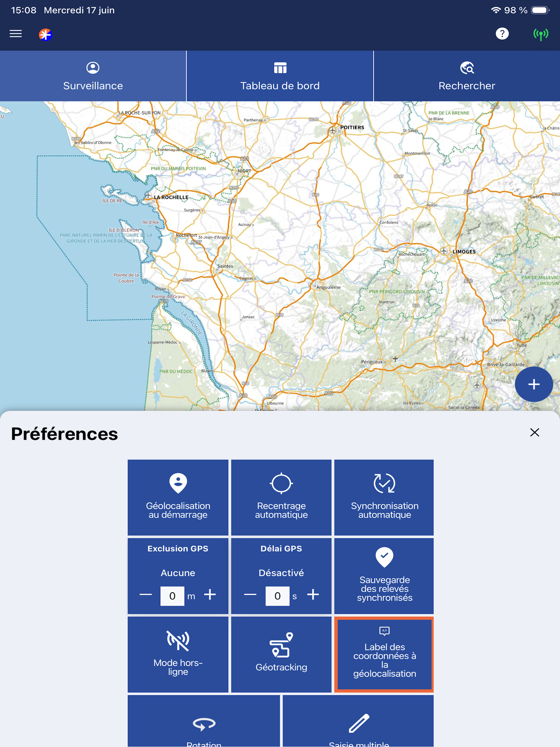The image size is (560, 747).
Task: Tap the 15:08 clock in status bar
Action: click(x=24, y=10)
